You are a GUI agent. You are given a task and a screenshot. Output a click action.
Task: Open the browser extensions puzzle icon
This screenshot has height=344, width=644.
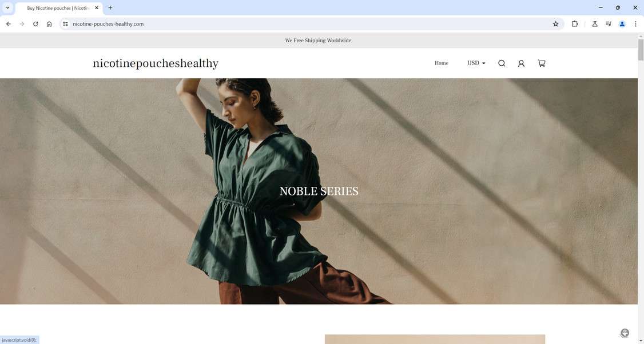(575, 24)
